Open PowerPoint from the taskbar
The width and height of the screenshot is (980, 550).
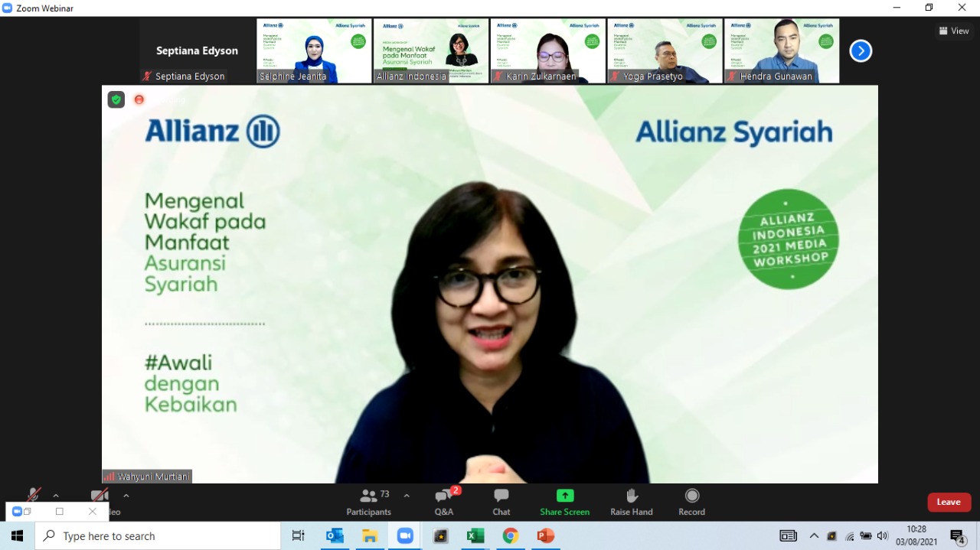click(546, 536)
